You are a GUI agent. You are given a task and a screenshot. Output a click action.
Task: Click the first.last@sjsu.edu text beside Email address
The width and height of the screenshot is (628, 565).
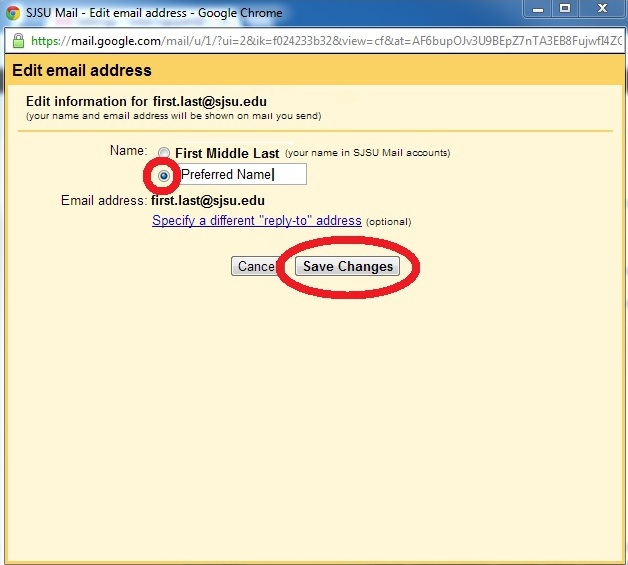207,201
